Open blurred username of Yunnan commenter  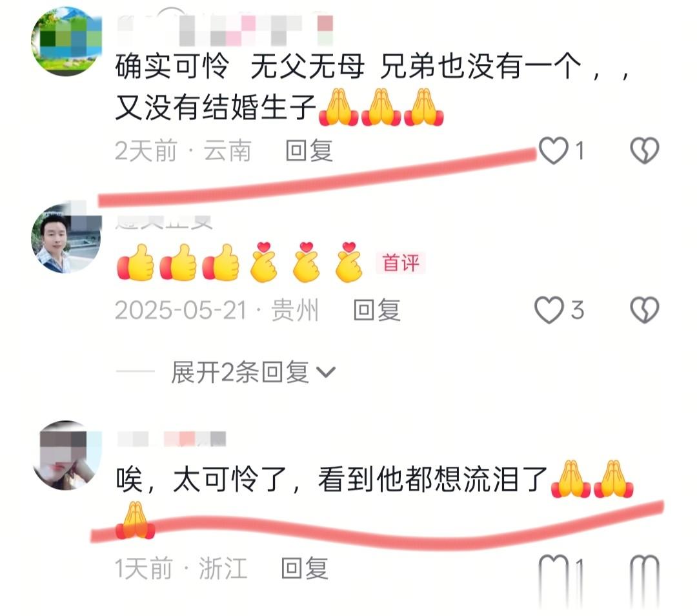point(225,30)
